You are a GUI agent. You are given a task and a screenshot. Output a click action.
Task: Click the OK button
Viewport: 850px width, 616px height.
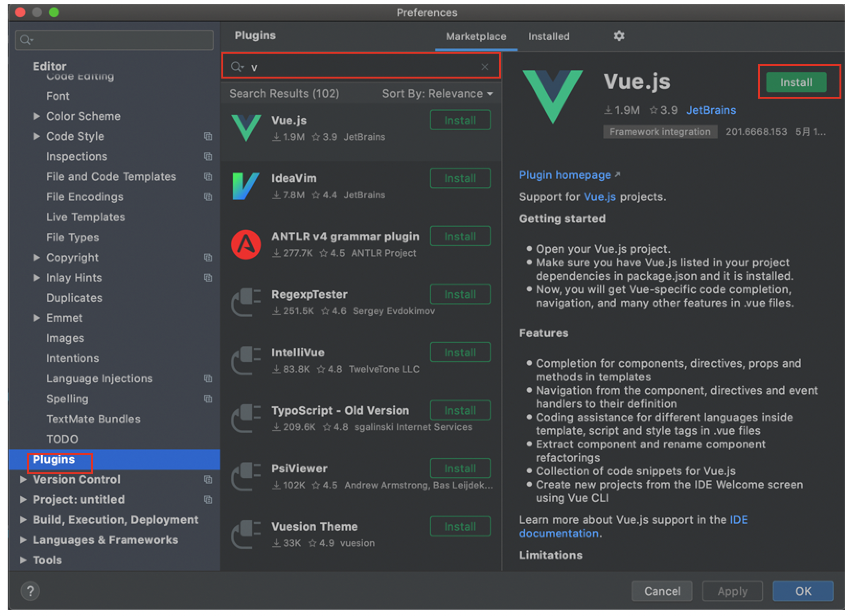click(803, 591)
